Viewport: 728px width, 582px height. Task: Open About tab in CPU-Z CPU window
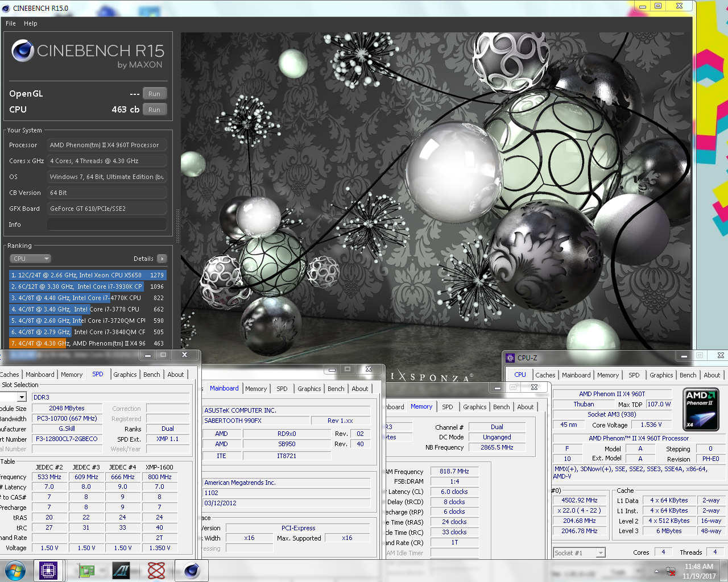point(712,375)
